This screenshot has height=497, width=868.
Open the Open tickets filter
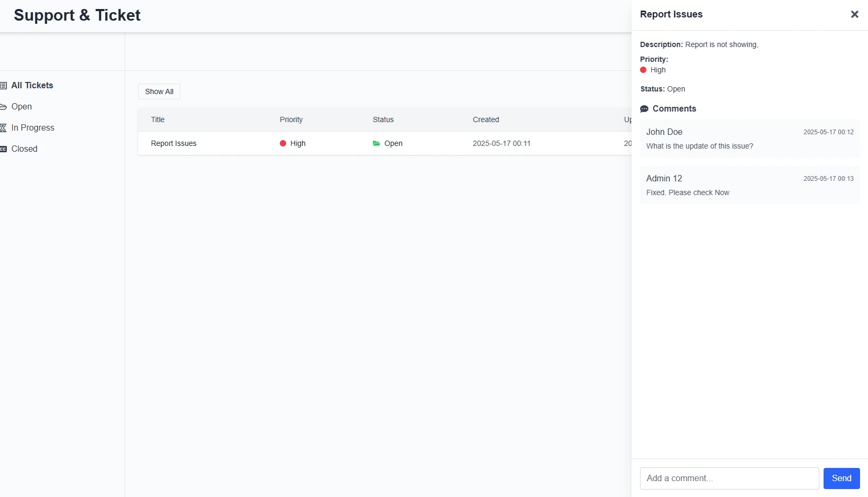pyautogui.click(x=21, y=106)
